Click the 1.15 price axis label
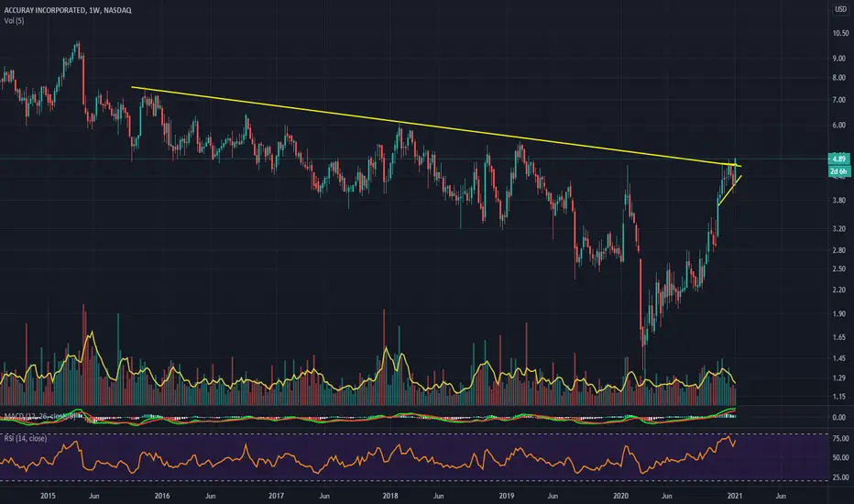 [839, 397]
